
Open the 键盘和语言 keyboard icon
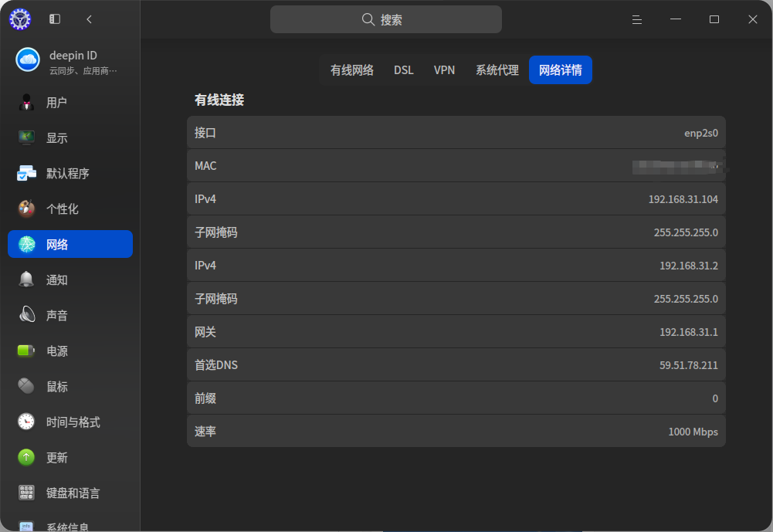(x=26, y=493)
